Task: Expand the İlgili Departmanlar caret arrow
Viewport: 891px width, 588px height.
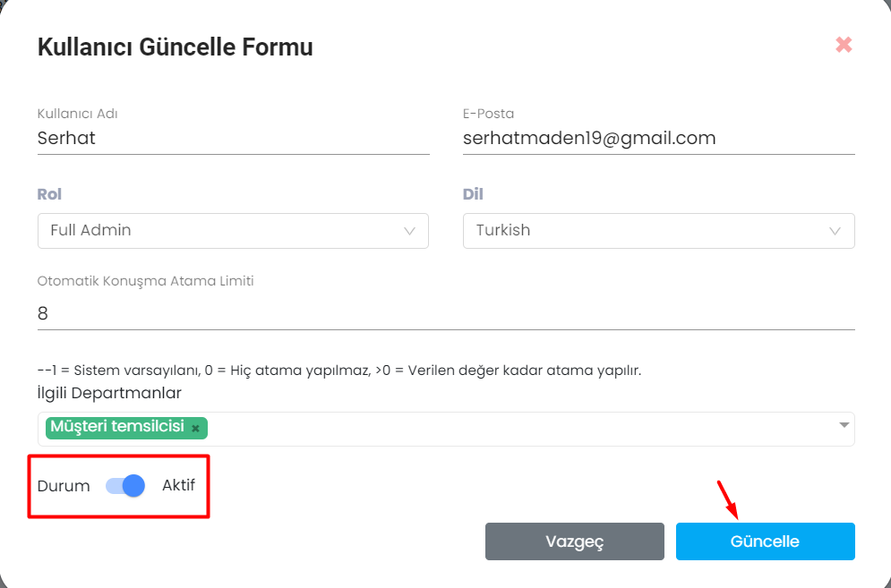Action: [x=844, y=425]
